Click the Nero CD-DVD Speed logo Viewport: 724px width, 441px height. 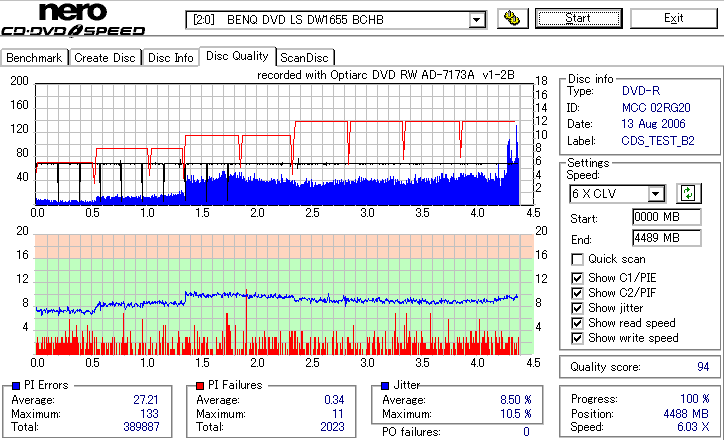[73, 19]
